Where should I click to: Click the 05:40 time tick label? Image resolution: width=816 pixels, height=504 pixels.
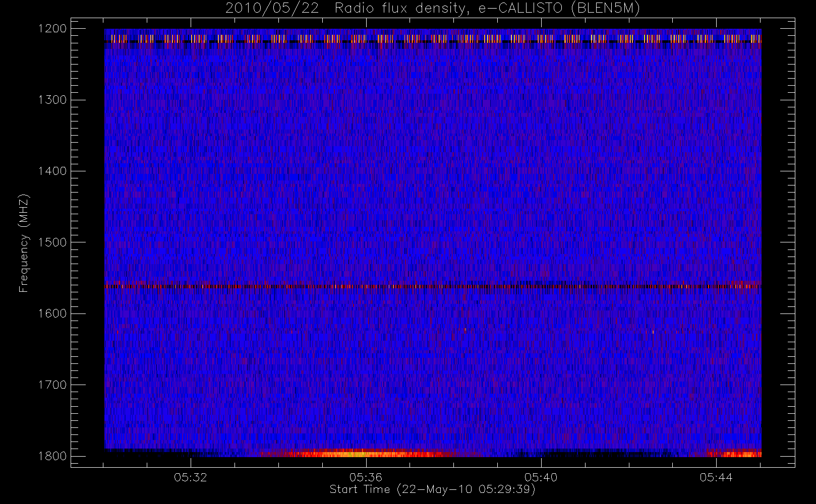tap(541, 477)
